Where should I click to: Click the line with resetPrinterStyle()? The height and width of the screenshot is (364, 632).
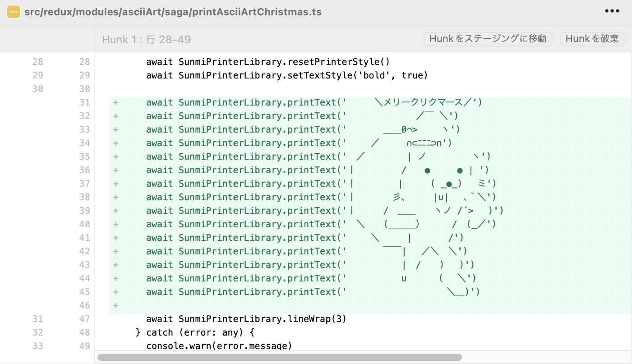(370, 62)
